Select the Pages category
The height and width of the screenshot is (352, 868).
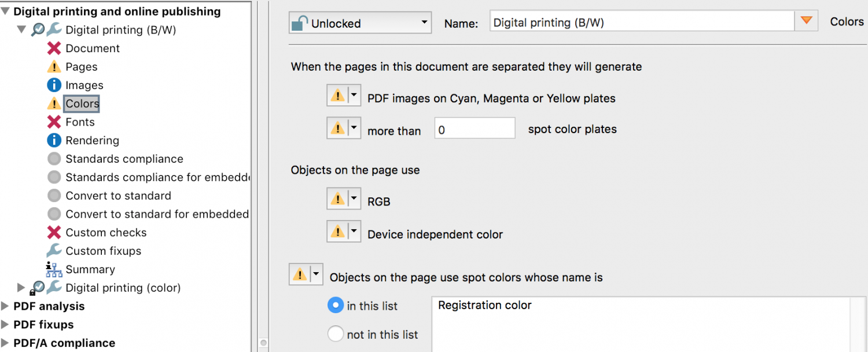[82, 67]
